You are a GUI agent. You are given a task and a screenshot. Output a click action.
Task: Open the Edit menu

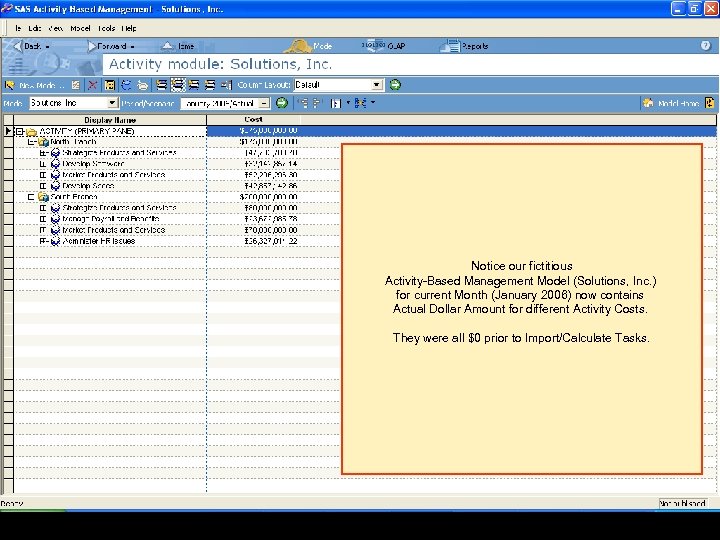click(35, 28)
